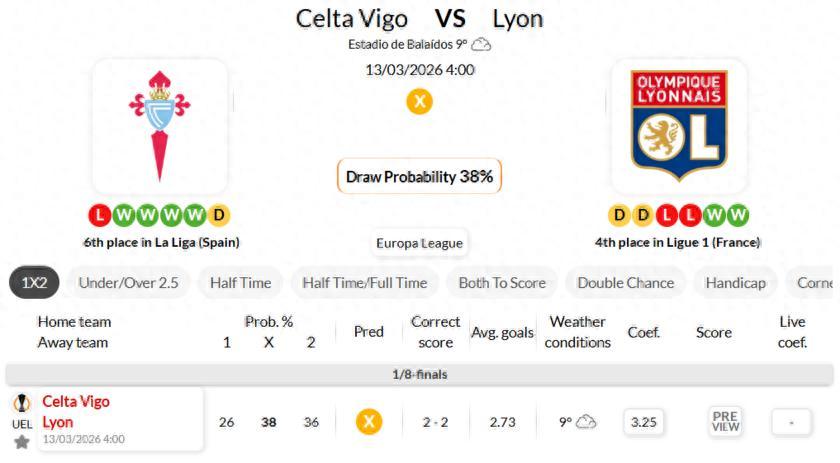Switch to the Under/Over 2.5 tab
This screenshot has height=463, width=840.
[128, 283]
